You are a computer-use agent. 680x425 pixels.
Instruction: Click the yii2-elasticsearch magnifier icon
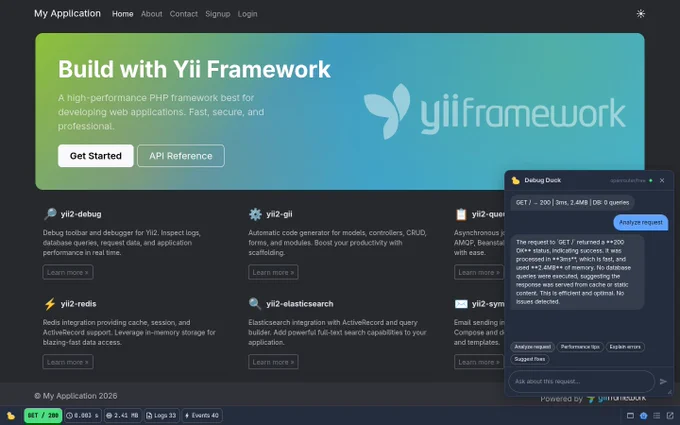[x=255, y=304]
